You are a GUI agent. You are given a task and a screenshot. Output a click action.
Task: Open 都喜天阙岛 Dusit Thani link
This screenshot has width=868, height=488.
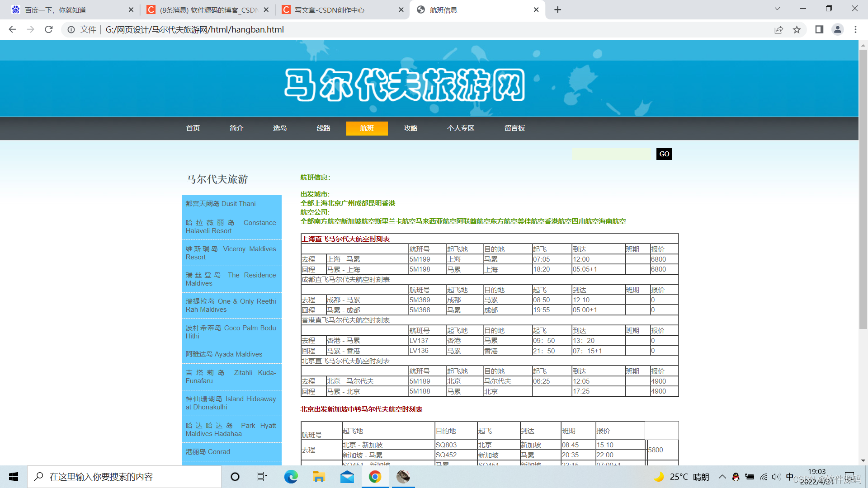pyautogui.click(x=221, y=204)
